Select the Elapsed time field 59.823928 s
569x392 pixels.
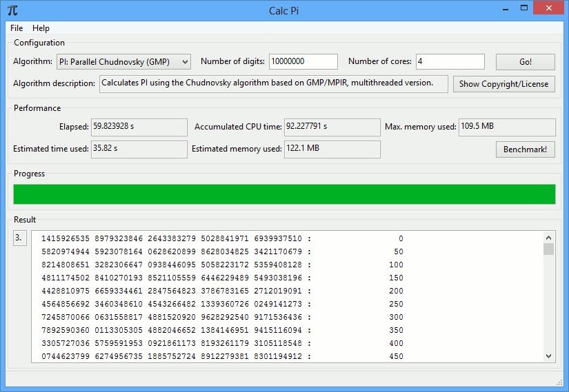point(139,127)
